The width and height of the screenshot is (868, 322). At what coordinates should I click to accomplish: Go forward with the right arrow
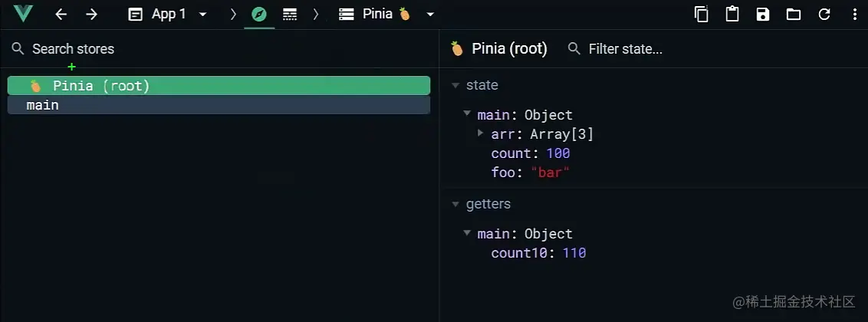click(91, 14)
